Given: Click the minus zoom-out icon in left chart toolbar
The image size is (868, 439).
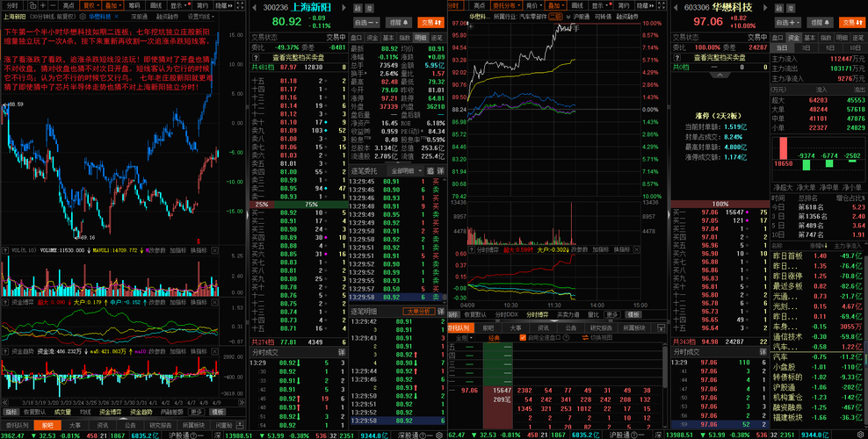Looking at the screenshot, I should click(x=53, y=5).
